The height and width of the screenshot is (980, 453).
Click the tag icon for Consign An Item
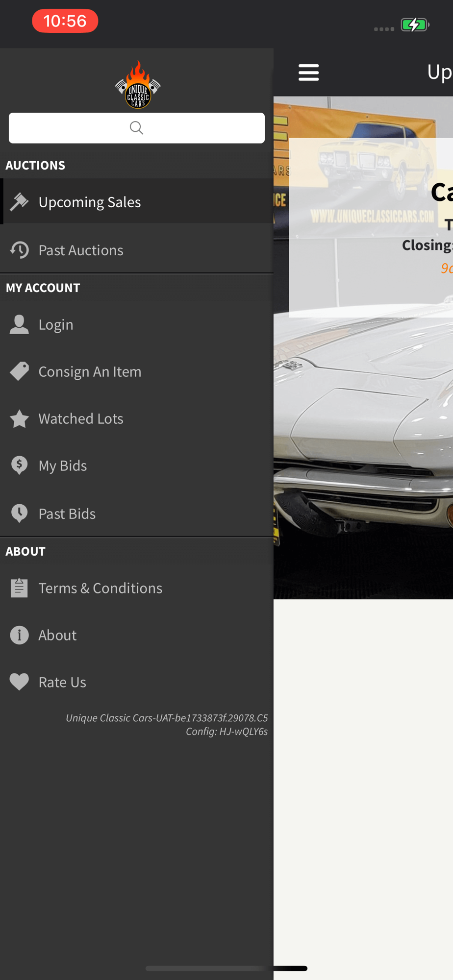tap(19, 371)
